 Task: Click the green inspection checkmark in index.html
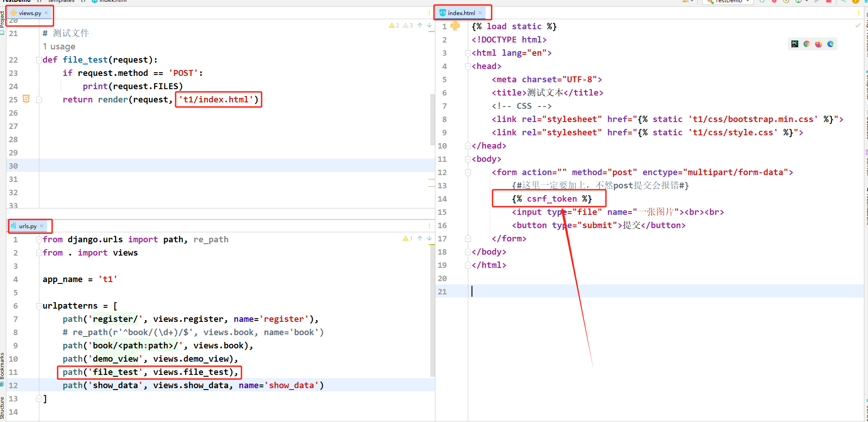pos(858,26)
